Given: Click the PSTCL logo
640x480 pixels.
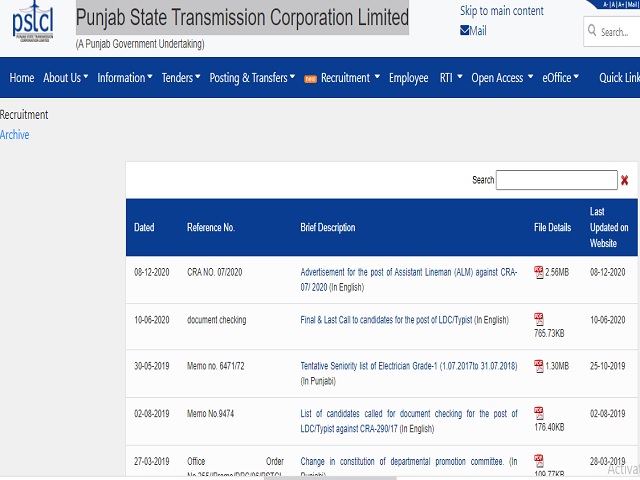Looking at the screenshot, I should (x=33, y=22).
